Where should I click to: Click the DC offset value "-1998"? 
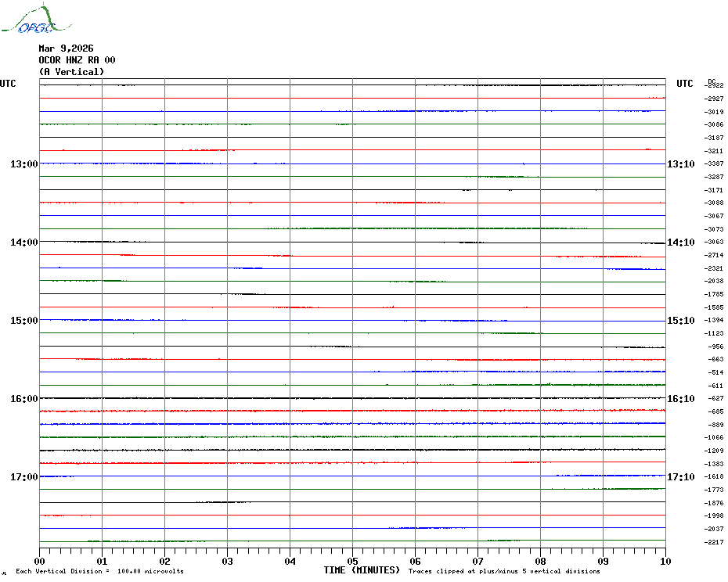point(714,516)
